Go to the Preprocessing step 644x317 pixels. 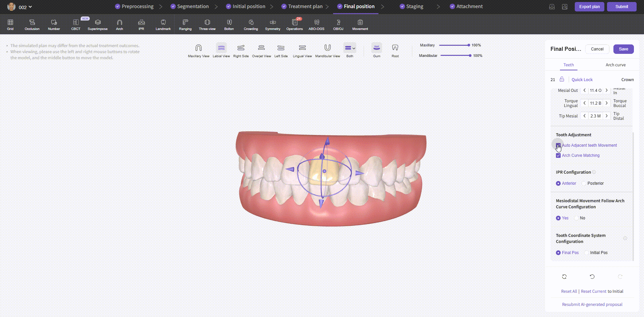click(x=134, y=6)
